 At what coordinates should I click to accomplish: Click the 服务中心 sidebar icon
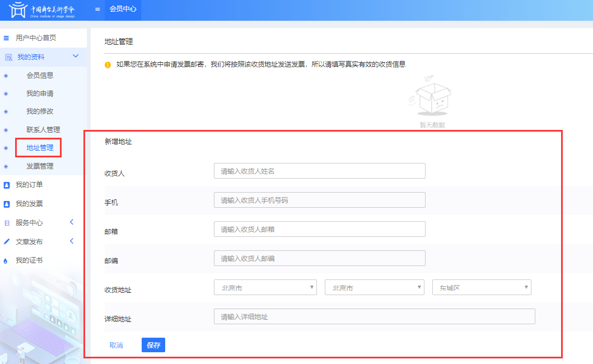7,223
